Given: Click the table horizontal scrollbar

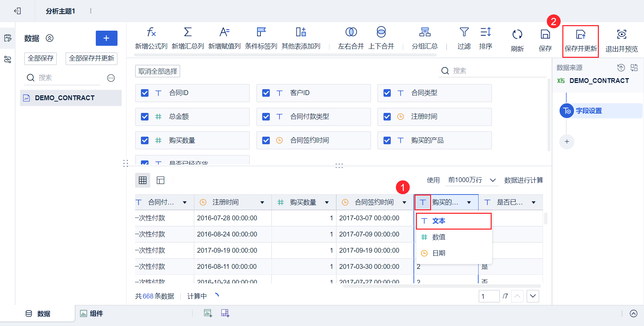Looking at the screenshot, I should [442, 286].
